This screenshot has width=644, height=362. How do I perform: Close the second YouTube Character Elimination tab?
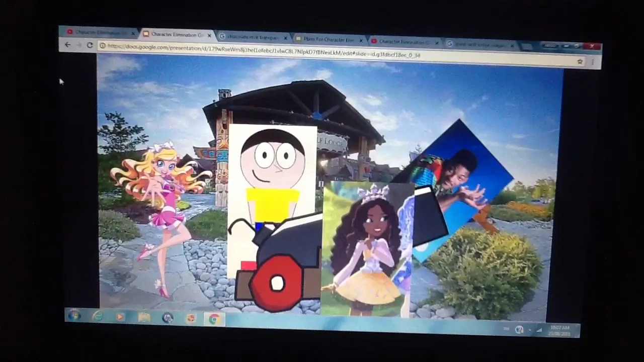(436, 43)
